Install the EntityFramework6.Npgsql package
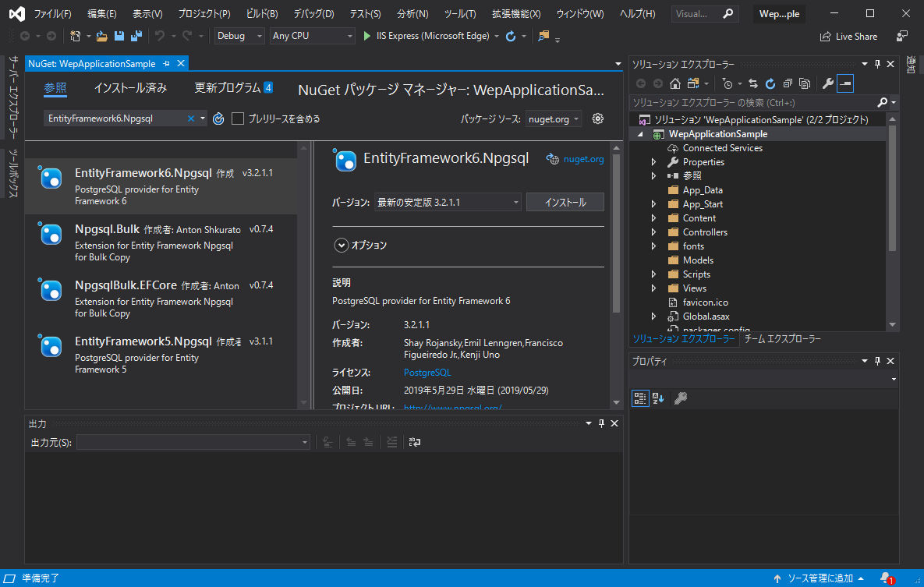 (x=565, y=202)
